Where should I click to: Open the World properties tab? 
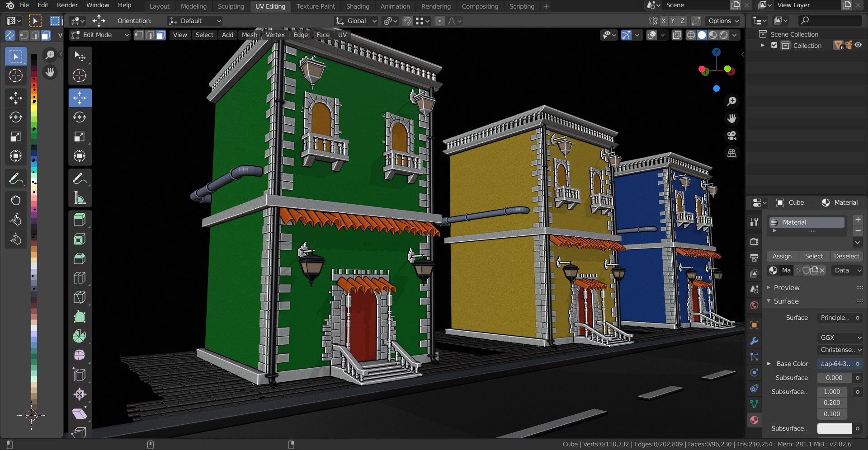754,305
